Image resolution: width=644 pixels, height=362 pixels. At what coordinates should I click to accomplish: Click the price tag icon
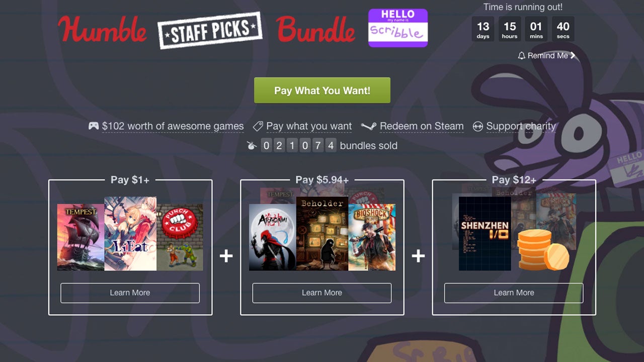pos(258,126)
